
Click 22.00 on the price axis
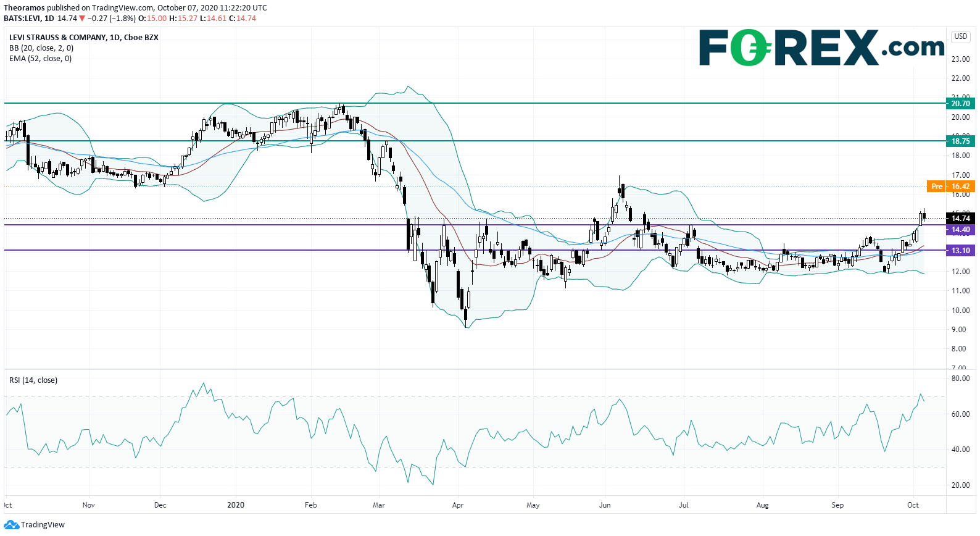960,78
